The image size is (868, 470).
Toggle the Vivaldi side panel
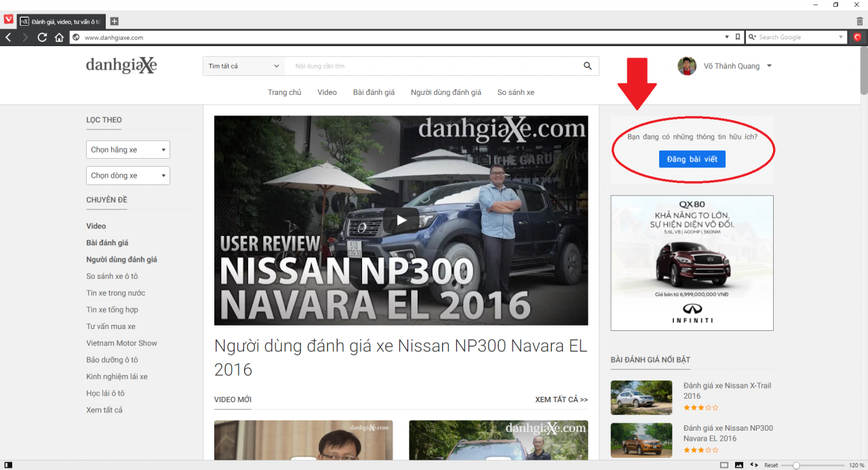point(8,465)
